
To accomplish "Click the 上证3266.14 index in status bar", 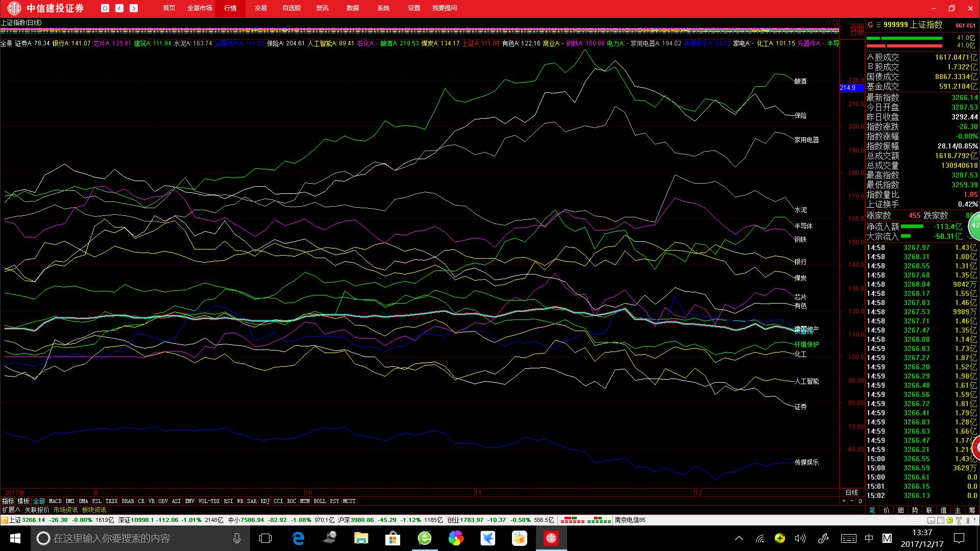I will [x=27, y=520].
